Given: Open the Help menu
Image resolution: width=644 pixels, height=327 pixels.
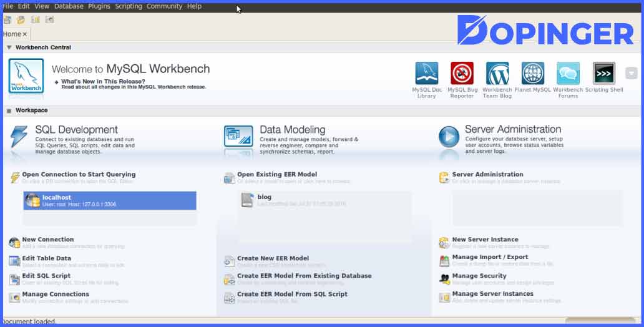Looking at the screenshot, I should [194, 6].
